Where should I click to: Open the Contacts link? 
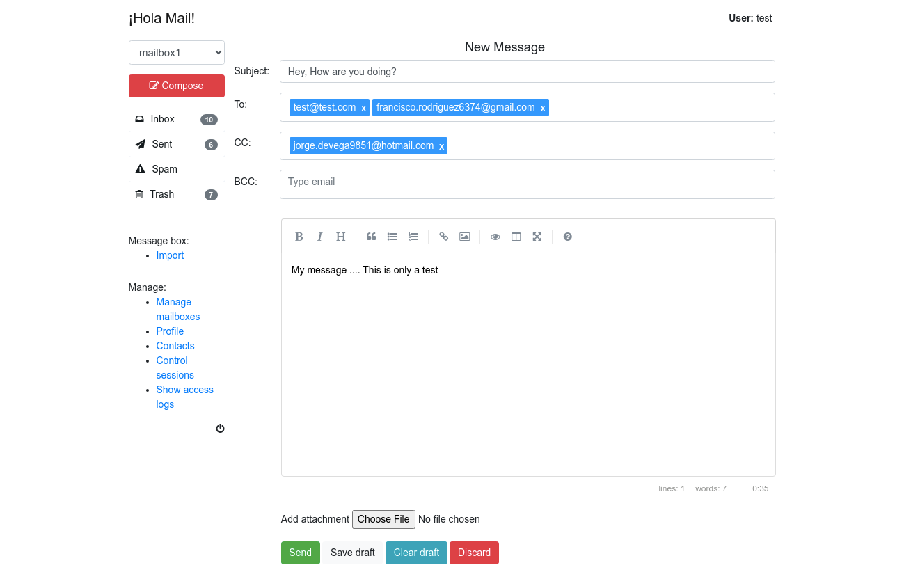(175, 346)
